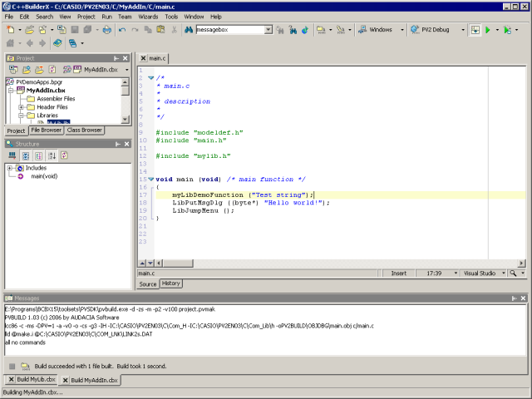Click the stop build square icon

pos(12,366)
